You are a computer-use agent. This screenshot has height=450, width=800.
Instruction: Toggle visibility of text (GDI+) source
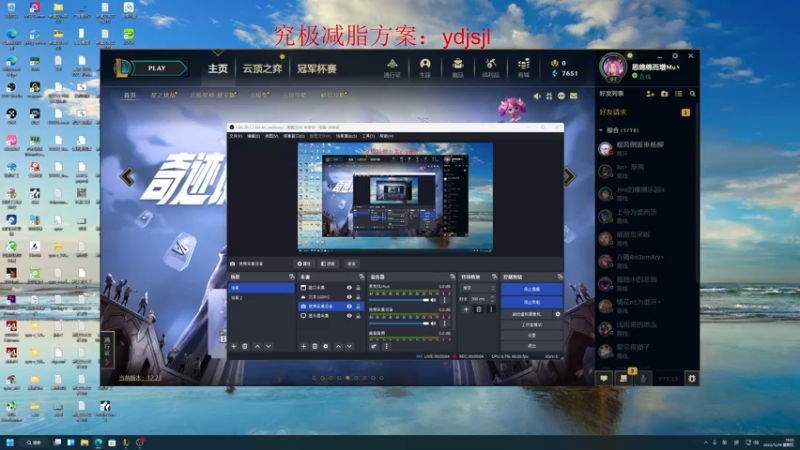pos(349,297)
